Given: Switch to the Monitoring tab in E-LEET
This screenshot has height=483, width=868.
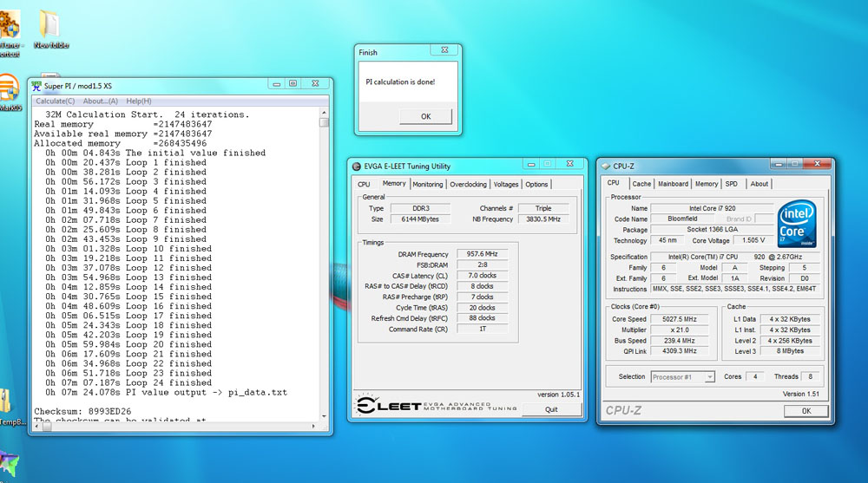Looking at the screenshot, I should point(428,184).
